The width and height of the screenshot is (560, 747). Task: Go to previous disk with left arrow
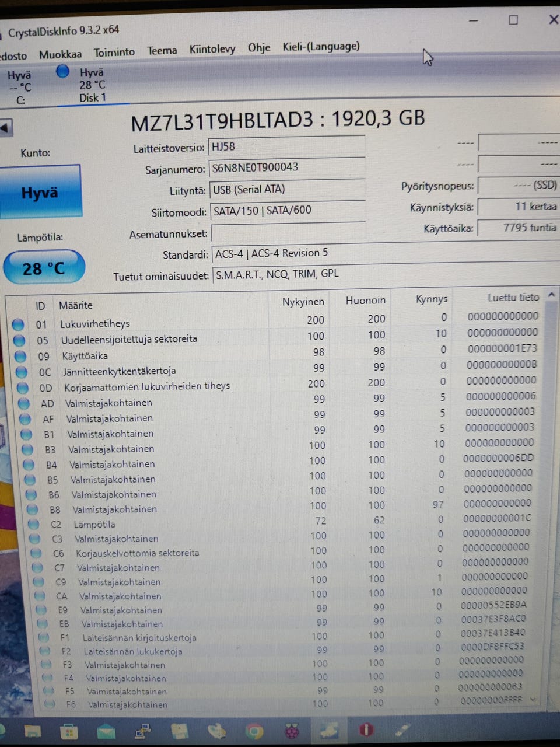[x=5, y=128]
